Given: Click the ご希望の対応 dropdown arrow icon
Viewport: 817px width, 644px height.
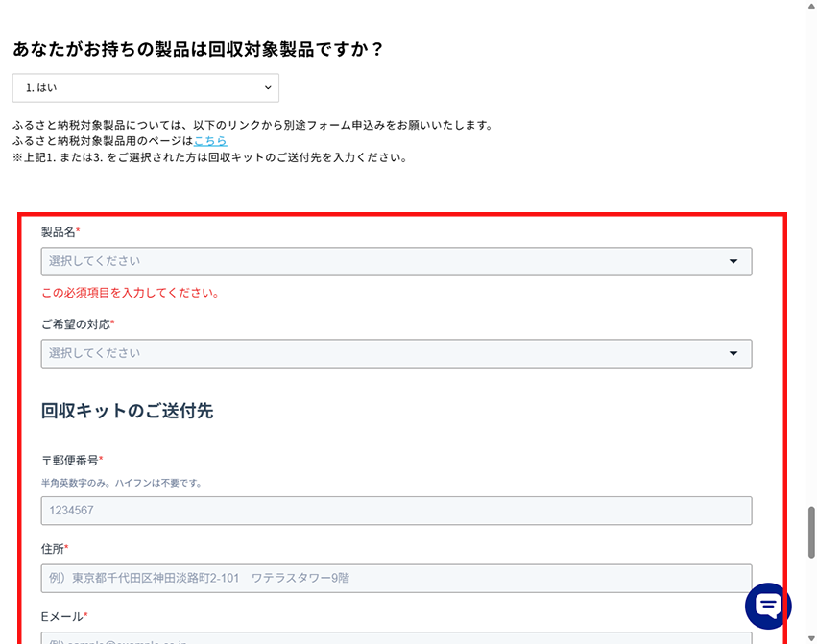Looking at the screenshot, I should (x=733, y=353).
